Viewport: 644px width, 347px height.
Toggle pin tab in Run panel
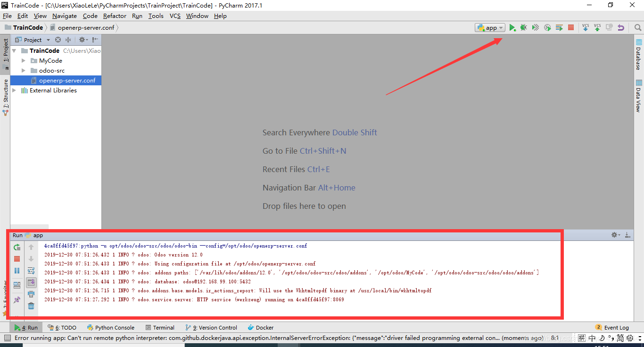[x=17, y=299]
